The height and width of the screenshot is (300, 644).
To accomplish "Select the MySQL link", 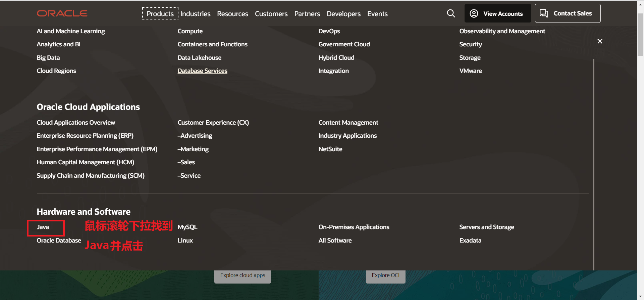I will point(187,227).
